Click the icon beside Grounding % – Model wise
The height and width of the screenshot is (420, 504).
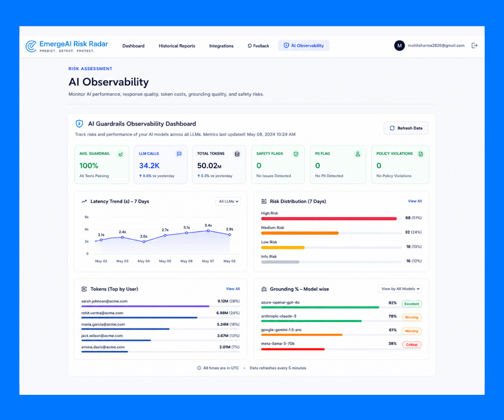[x=264, y=289]
